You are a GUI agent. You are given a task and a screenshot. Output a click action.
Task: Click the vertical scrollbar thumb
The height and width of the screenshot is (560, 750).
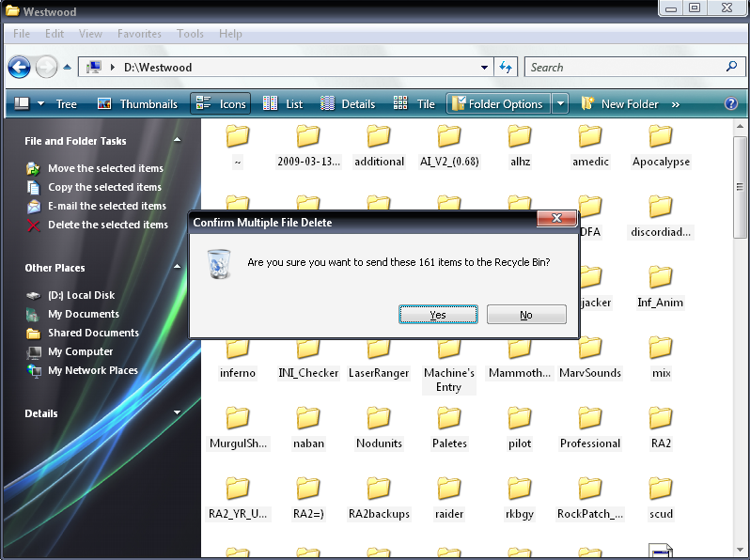pyautogui.click(x=740, y=186)
